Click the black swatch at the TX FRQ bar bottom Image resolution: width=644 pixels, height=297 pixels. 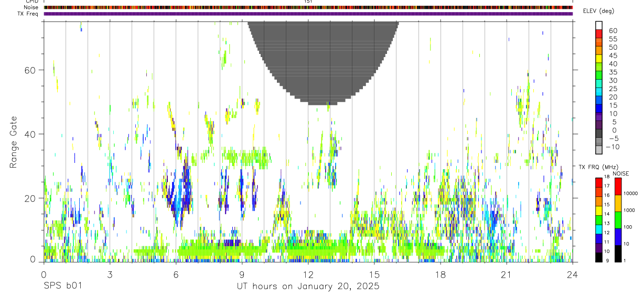click(599, 258)
